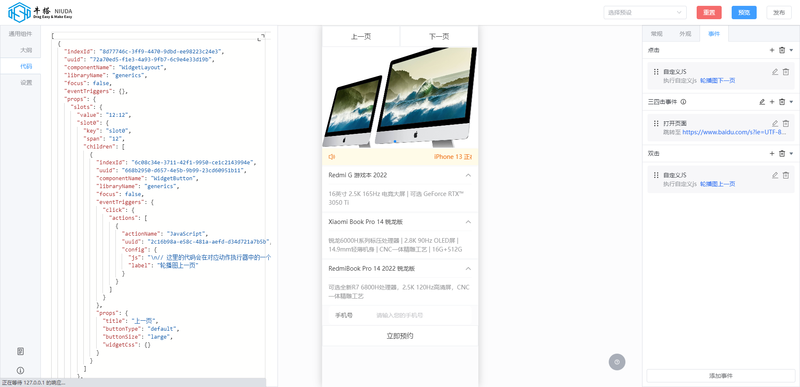Open the 通用组件 sidebar section
800x387 pixels.
[20, 34]
